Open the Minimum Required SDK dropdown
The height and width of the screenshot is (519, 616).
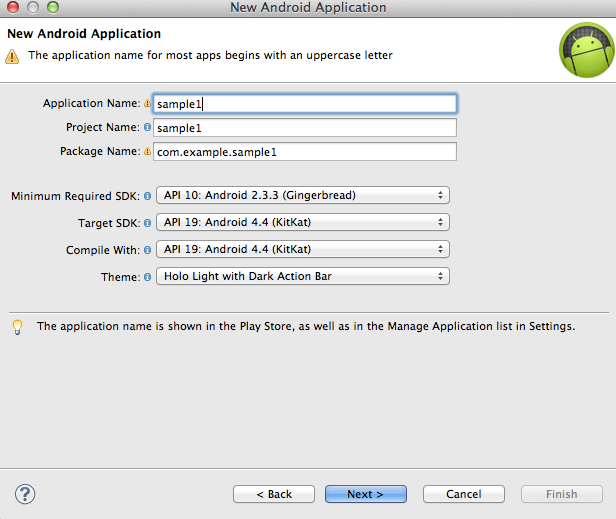point(302,195)
